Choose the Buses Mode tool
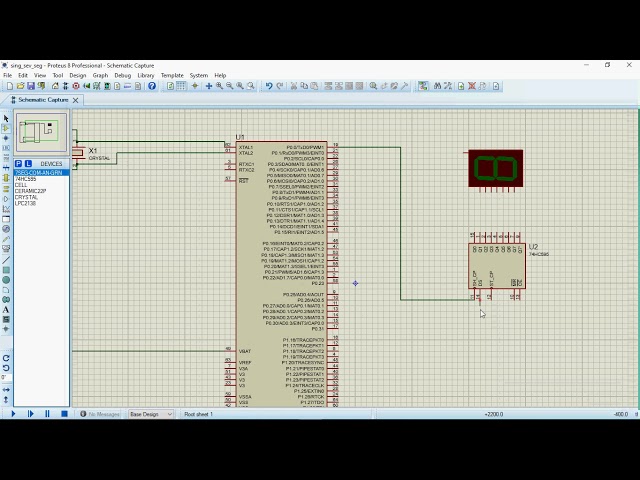 click(6, 167)
